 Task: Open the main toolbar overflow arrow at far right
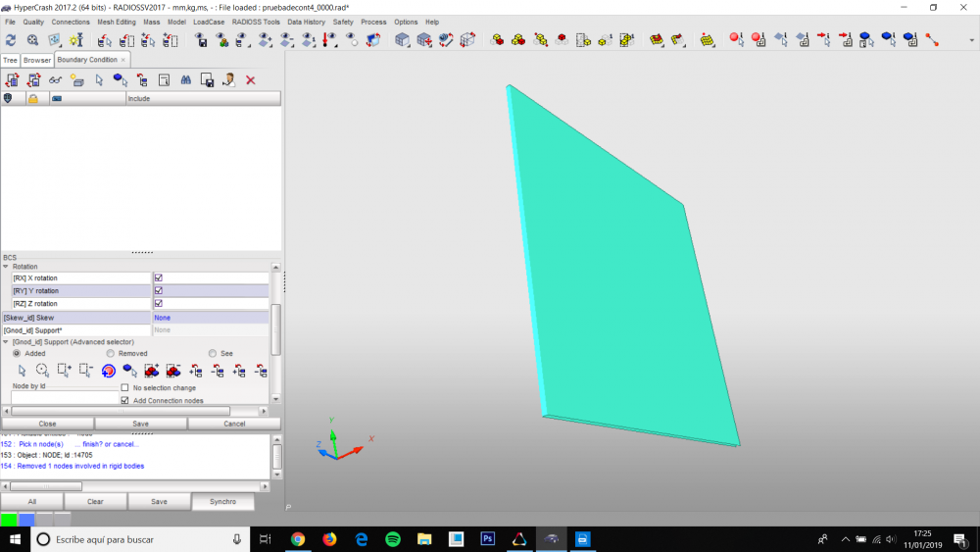coord(971,40)
